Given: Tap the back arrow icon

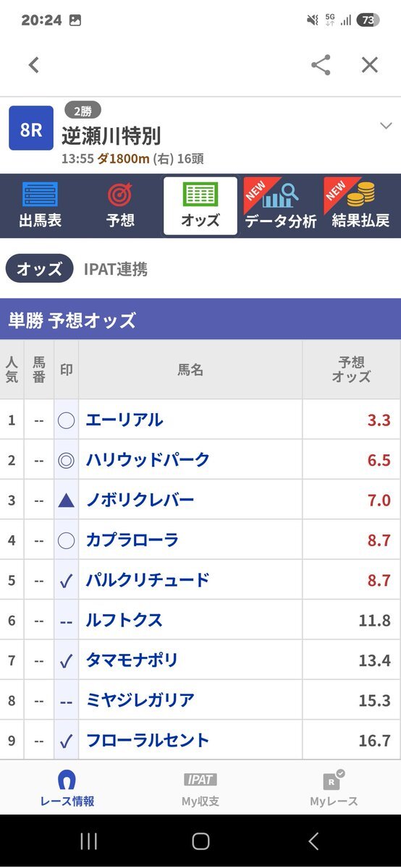Looking at the screenshot, I should click(x=33, y=65).
